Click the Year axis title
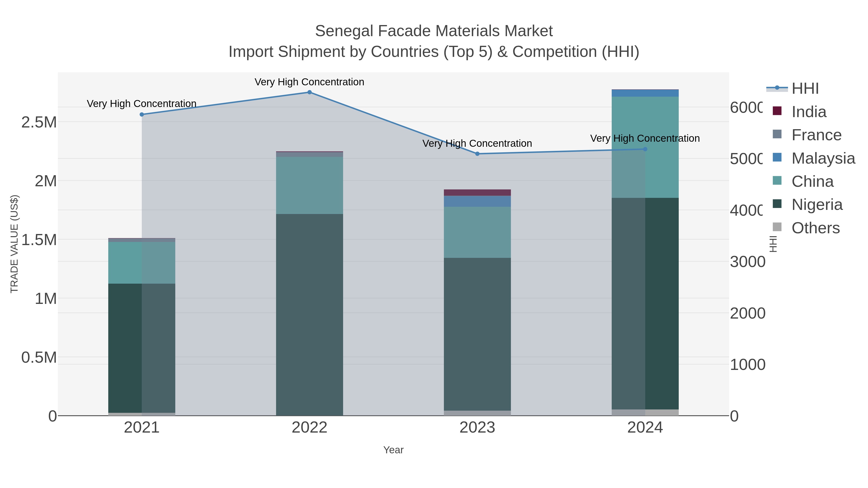 (393, 450)
